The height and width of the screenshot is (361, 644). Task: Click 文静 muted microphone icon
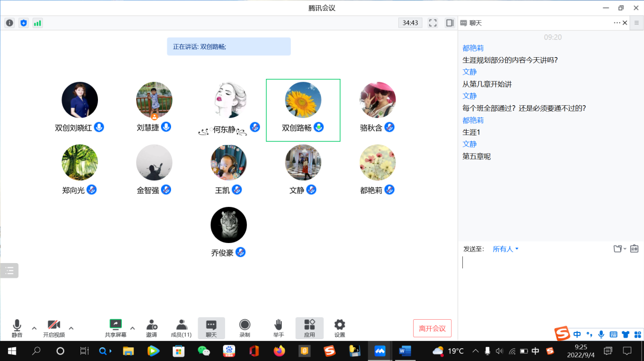[311, 189]
